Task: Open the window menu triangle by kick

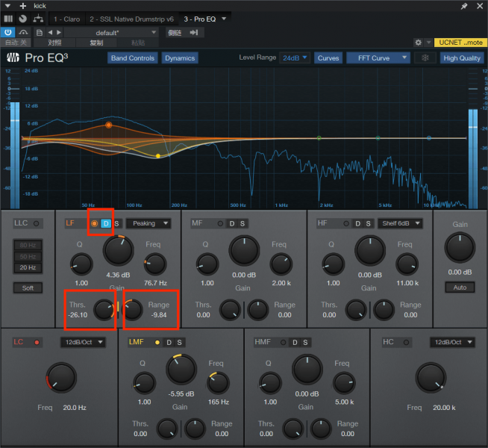Action: [x=7, y=6]
